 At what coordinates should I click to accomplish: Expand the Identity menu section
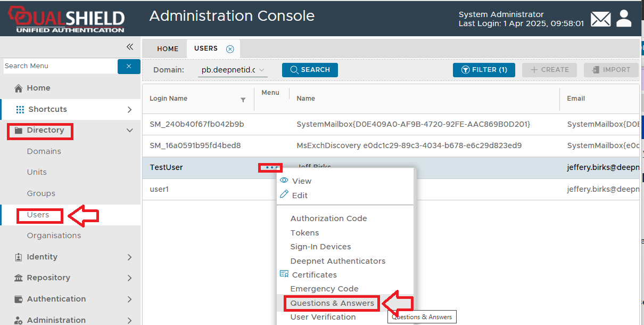pyautogui.click(x=129, y=257)
